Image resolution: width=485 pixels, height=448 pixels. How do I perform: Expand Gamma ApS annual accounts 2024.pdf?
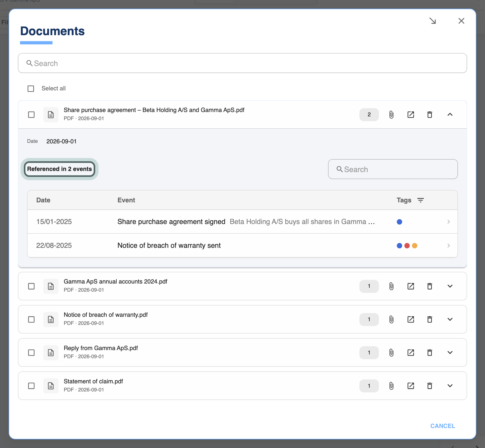pyautogui.click(x=450, y=286)
